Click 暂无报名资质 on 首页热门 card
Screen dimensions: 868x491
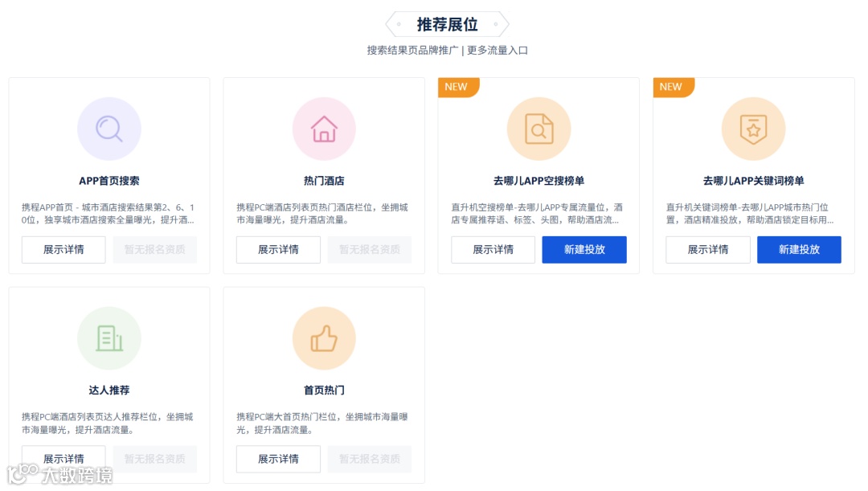370,459
